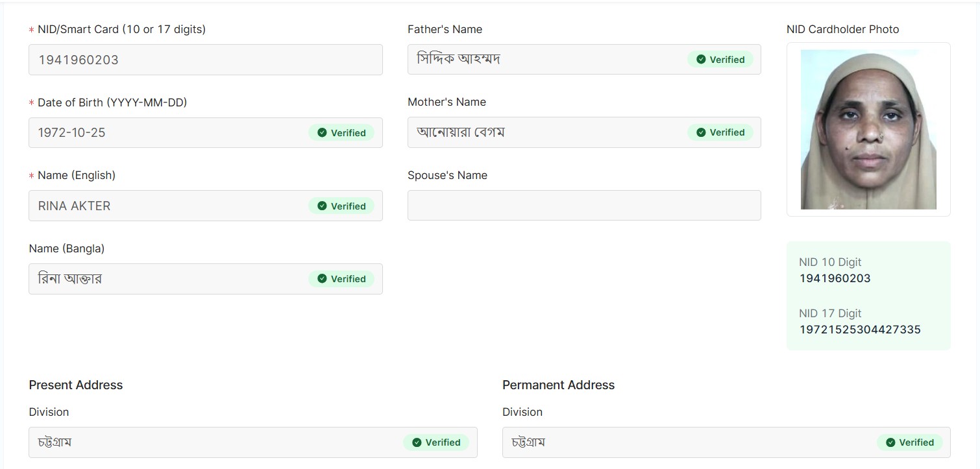Image resolution: width=980 pixels, height=469 pixels.
Task: Click the Mother's Name input field
Action: pos(545,132)
